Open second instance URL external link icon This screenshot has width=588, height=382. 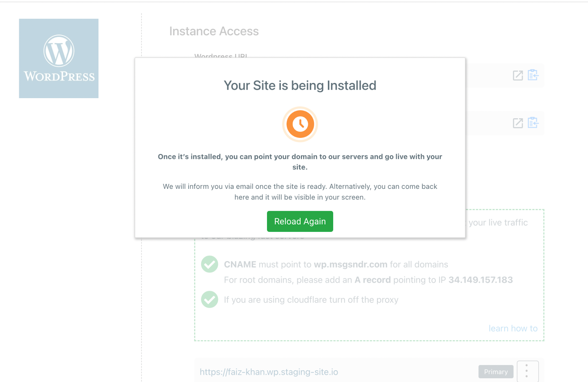pos(518,123)
